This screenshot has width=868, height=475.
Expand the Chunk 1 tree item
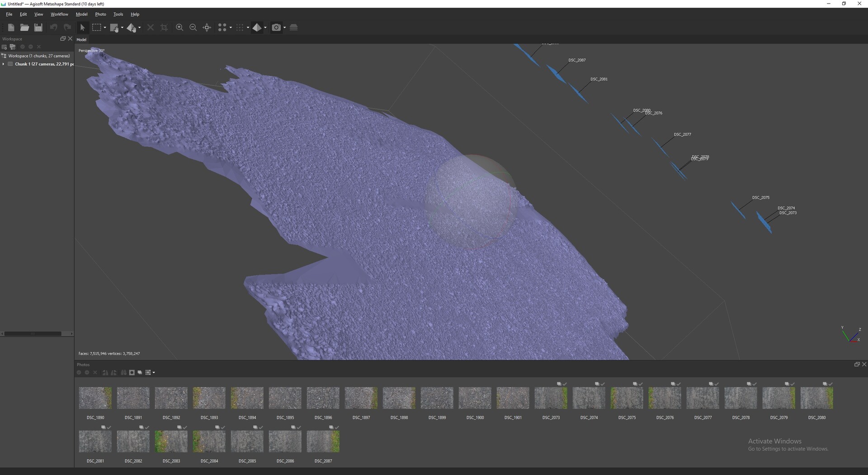point(4,64)
